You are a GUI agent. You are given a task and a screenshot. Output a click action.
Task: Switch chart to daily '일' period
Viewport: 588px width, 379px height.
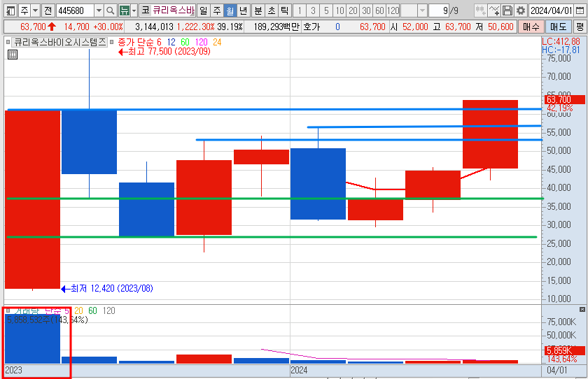(203, 10)
